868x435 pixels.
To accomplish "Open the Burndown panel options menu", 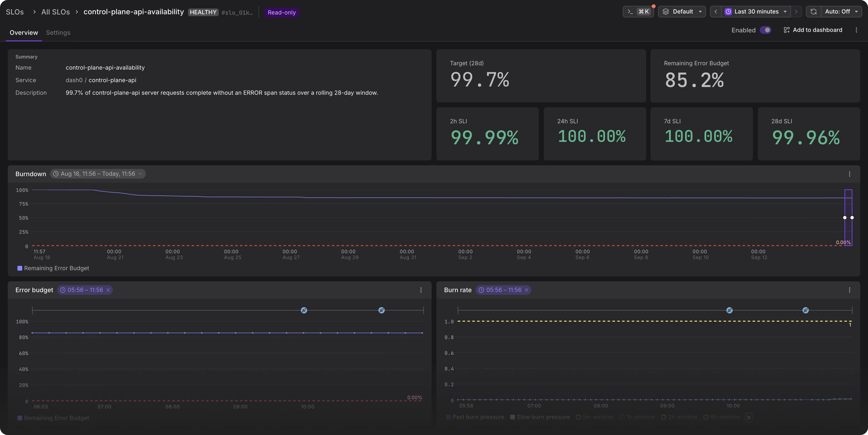I will click(x=849, y=174).
